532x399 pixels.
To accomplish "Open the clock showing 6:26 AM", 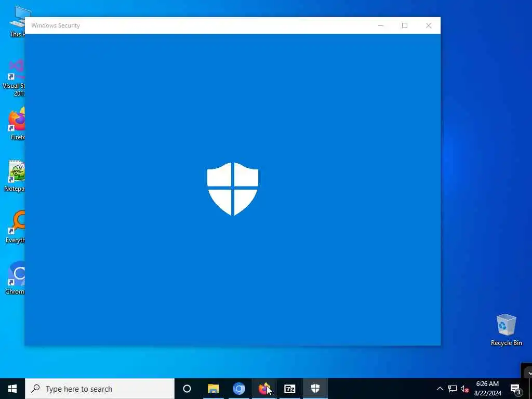I will click(x=487, y=389).
